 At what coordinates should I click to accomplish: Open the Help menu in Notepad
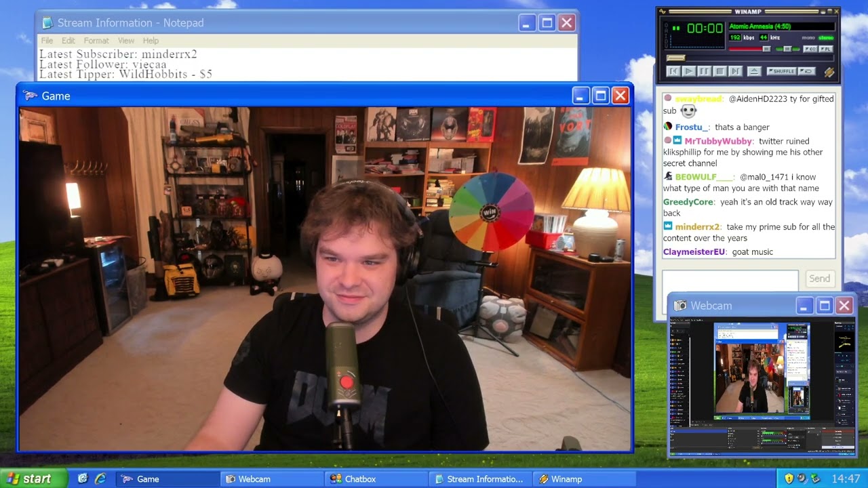pyautogui.click(x=151, y=41)
